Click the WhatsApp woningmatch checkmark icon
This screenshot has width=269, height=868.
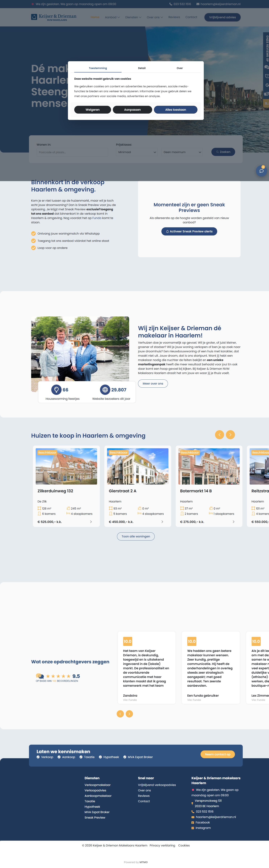pyautogui.click(x=33, y=233)
